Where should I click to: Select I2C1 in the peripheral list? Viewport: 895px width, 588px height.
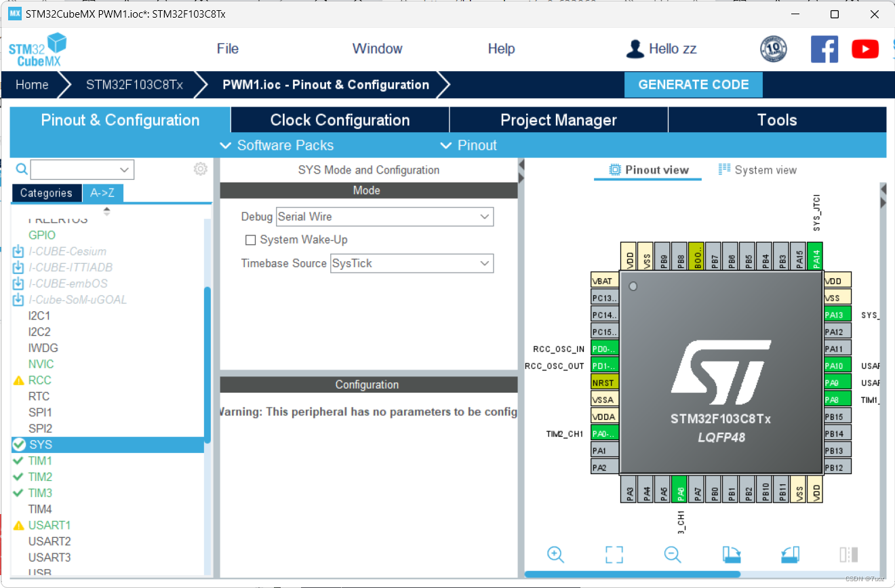coord(39,316)
